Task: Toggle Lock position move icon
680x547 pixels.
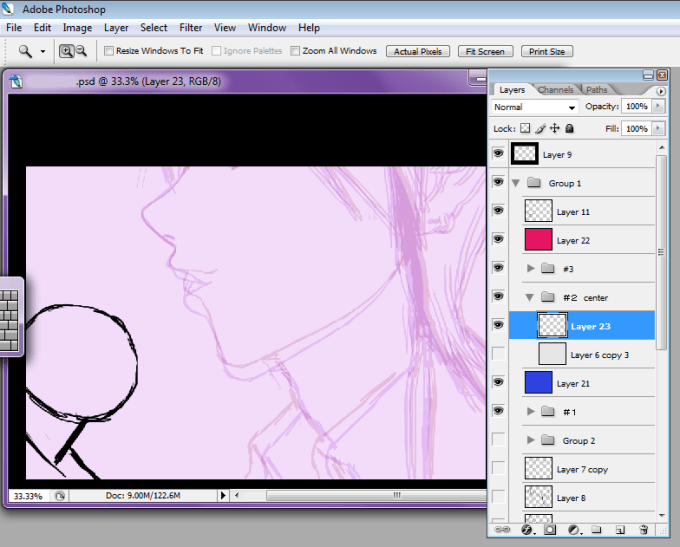Action: point(555,128)
